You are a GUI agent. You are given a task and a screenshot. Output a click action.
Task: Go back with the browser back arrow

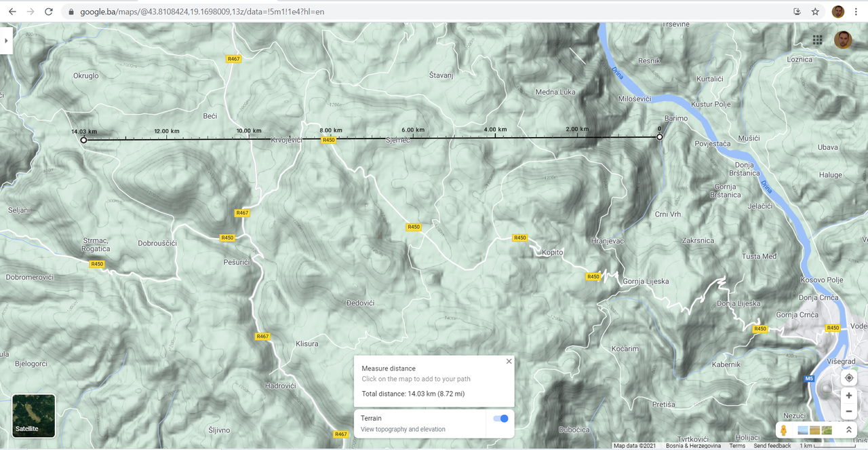click(12, 12)
